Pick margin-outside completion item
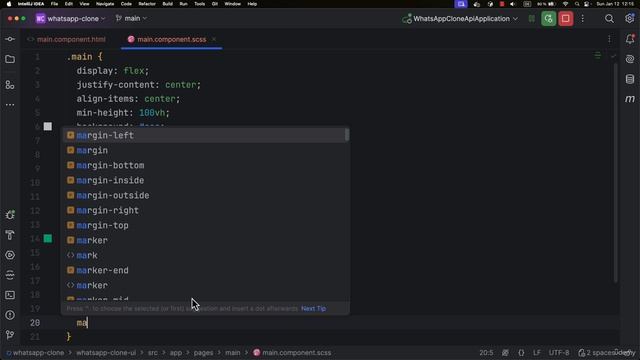The width and height of the screenshot is (640, 360). click(x=204, y=196)
